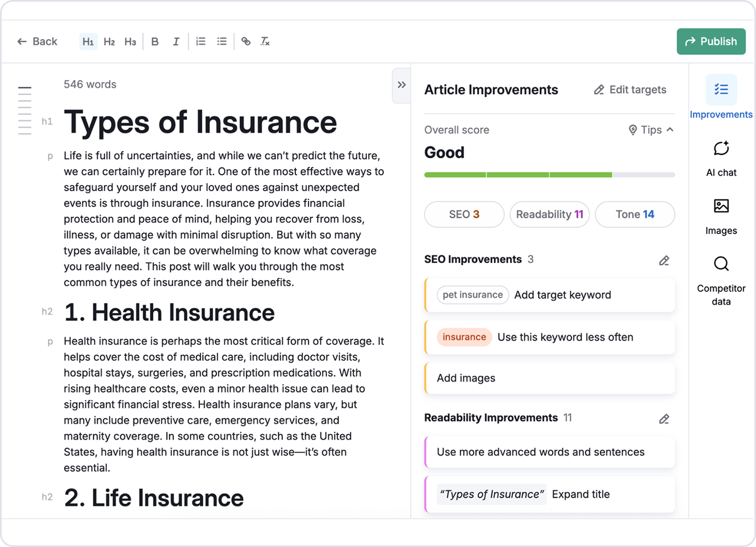Go back using the Back button
This screenshot has height=547, width=756.
[x=37, y=41]
